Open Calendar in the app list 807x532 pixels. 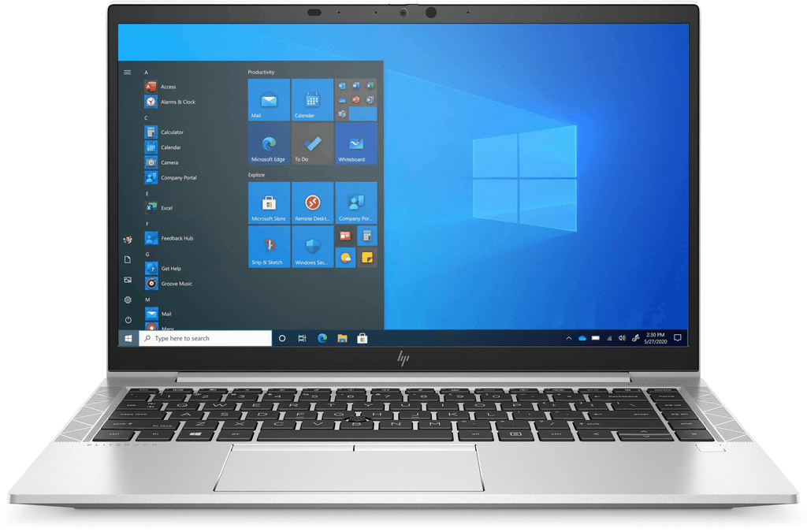[x=163, y=147]
